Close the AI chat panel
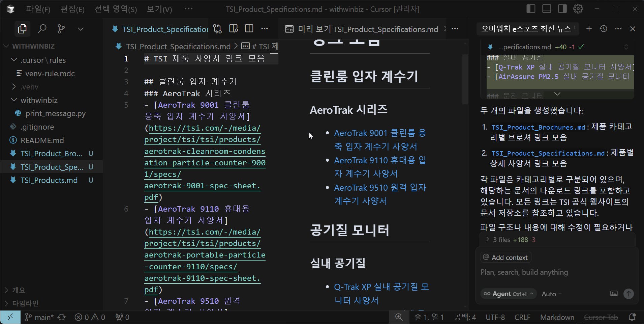The image size is (644, 324). click(x=633, y=29)
